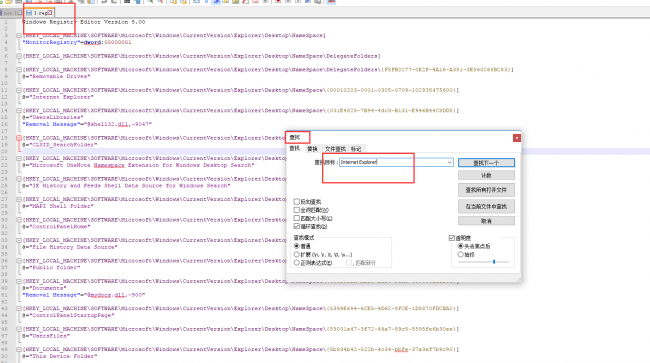This screenshot has width=650, height=363.
Task: Collapse fold marker above This Device Folder
Action: (x=19, y=349)
